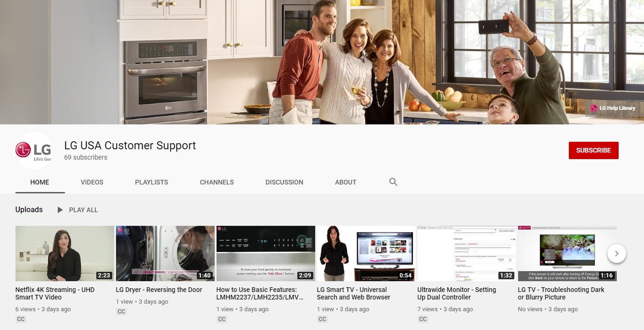The width and height of the screenshot is (644, 330).
Task: Click CC badge under LG Smart TV Universal Search
Action: pos(322,319)
